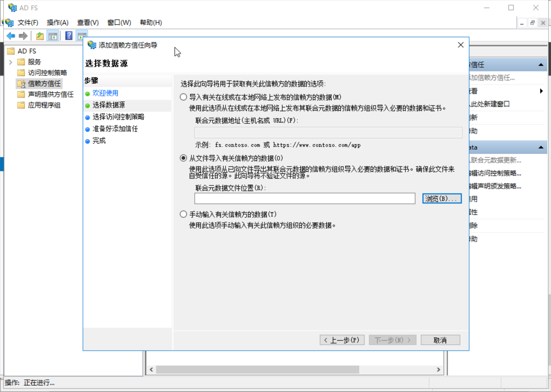Click the AD FS root folder icon
The image size is (551, 392).
point(11,51)
